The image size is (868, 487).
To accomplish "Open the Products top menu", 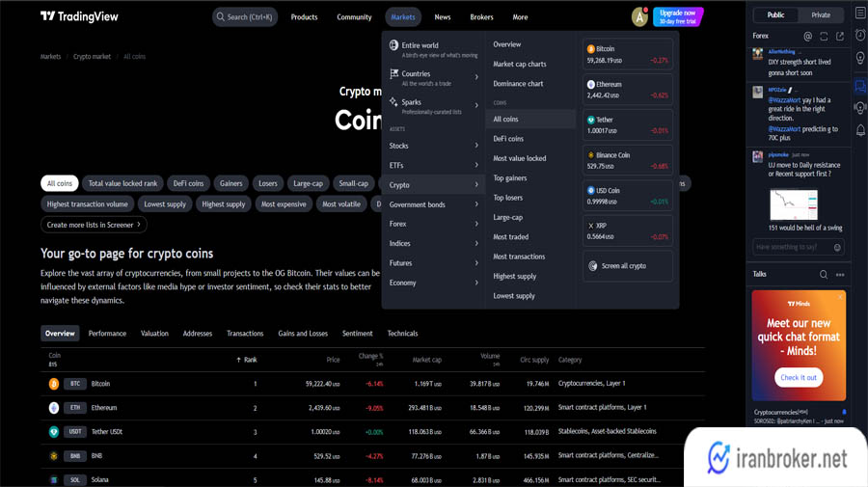I will [304, 17].
